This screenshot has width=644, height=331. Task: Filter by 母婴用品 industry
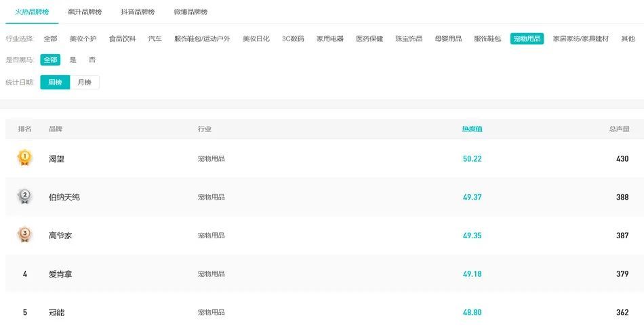point(449,39)
